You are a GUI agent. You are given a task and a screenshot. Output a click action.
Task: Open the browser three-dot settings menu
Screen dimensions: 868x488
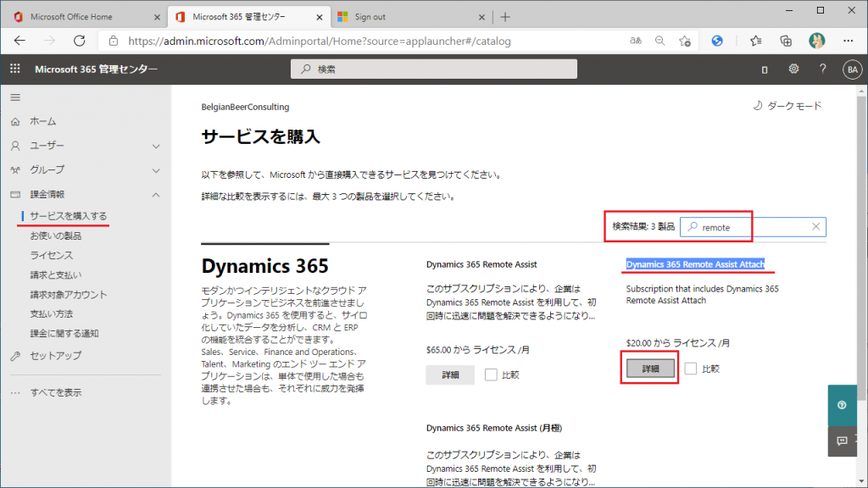(x=848, y=41)
